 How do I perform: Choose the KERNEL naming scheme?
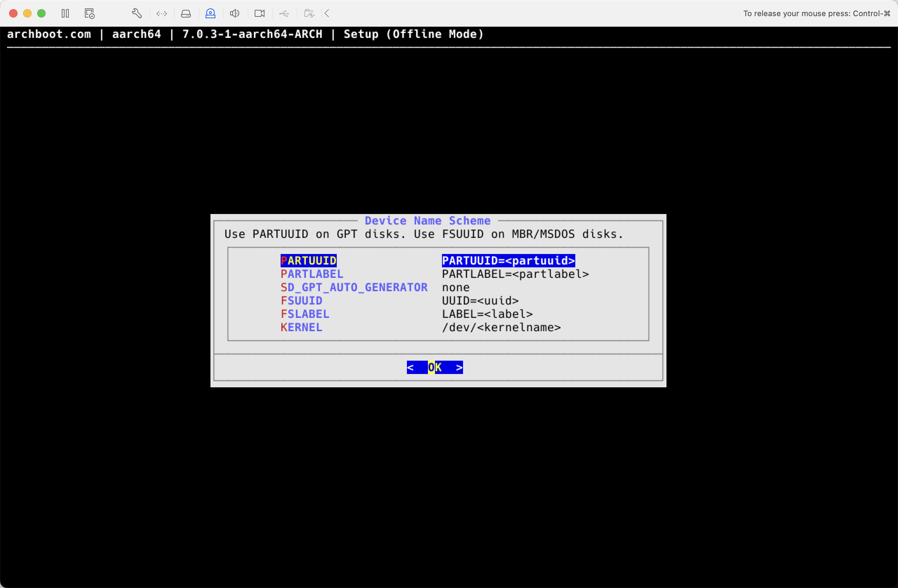(301, 327)
